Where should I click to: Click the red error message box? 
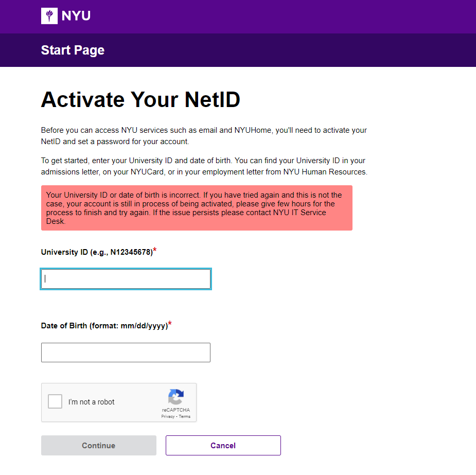(197, 208)
